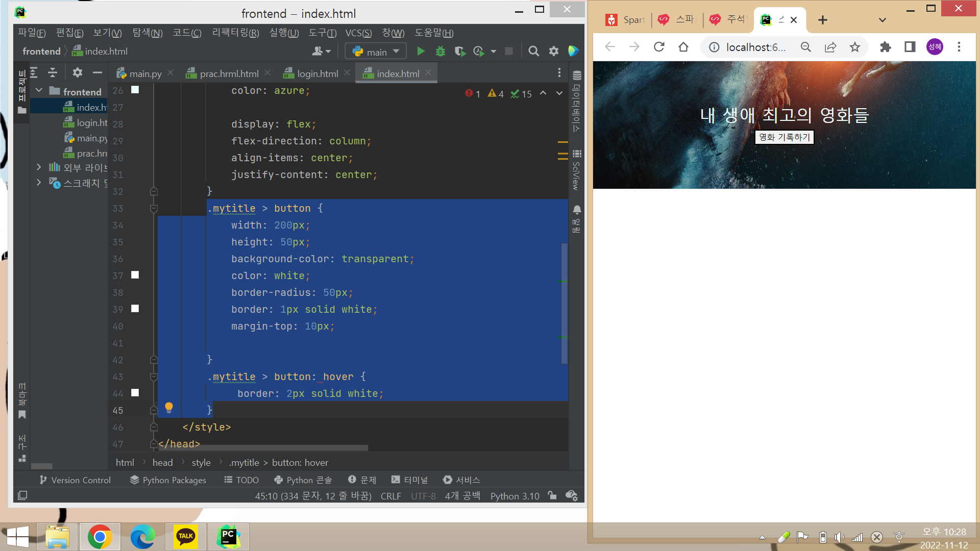The width and height of the screenshot is (980, 551).
Task: Toggle the Structure tool window stripe button
Action: [22, 449]
